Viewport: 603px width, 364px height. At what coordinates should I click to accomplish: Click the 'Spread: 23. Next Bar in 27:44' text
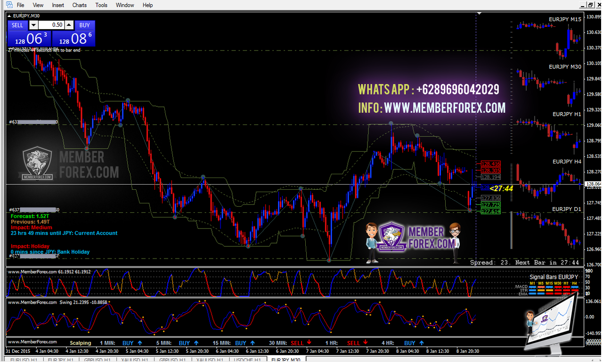[524, 262]
